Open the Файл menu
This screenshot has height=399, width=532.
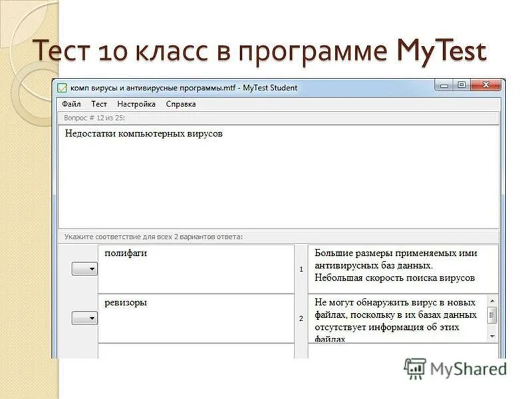click(x=71, y=104)
